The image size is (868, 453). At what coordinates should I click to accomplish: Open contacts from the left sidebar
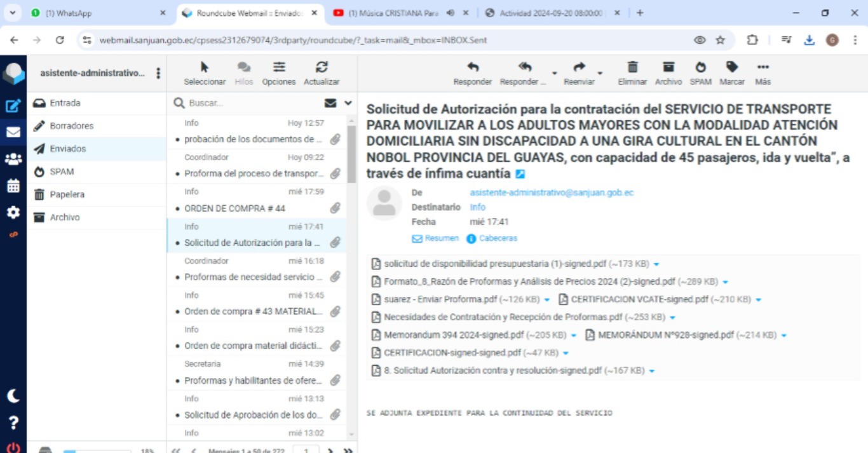tap(13, 159)
